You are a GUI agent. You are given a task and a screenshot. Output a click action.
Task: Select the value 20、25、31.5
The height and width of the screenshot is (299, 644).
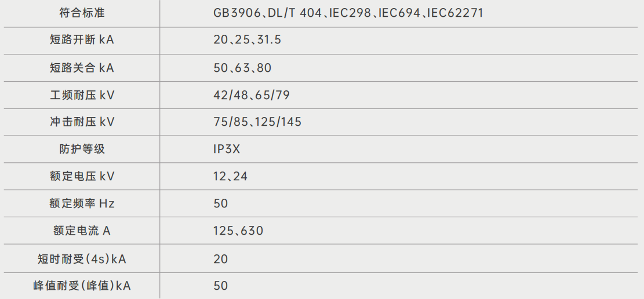[x=248, y=40]
